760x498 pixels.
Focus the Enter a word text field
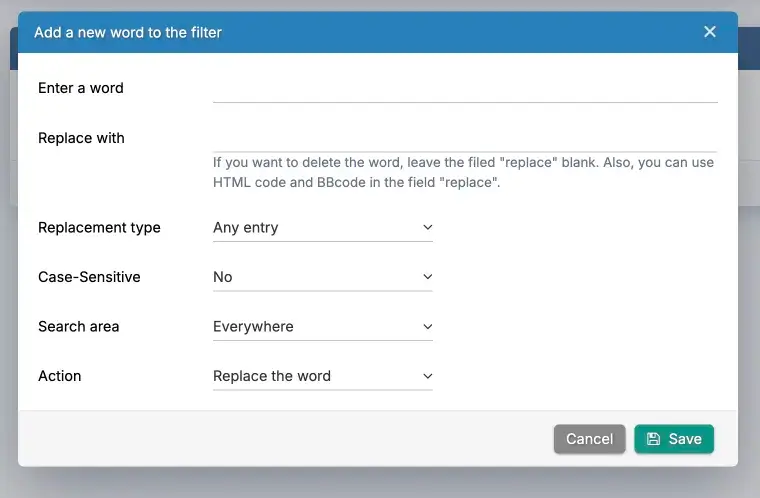[465, 88]
